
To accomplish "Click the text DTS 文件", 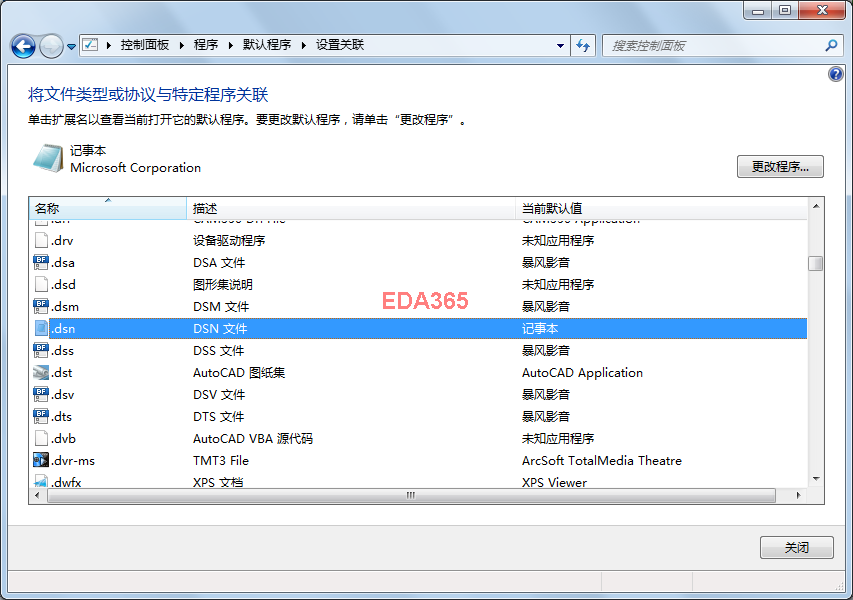I will [219, 417].
